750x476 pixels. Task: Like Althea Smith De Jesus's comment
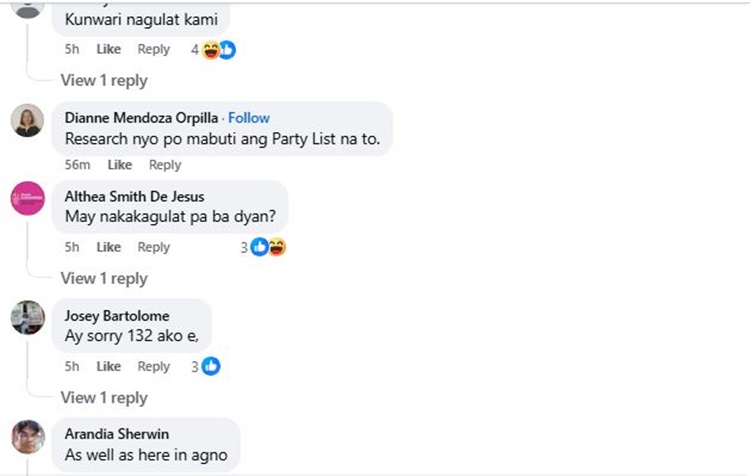[109, 247]
